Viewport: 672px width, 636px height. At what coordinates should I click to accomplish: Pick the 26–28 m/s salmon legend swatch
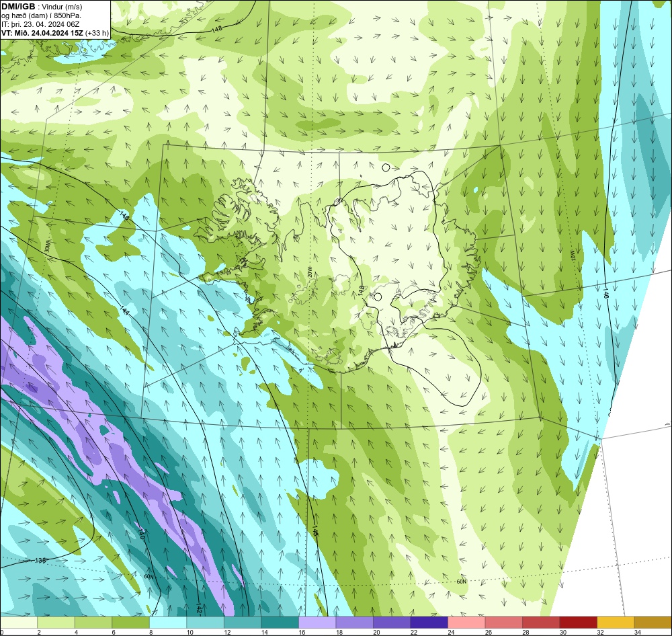pyautogui.click(x=503, y=623)
